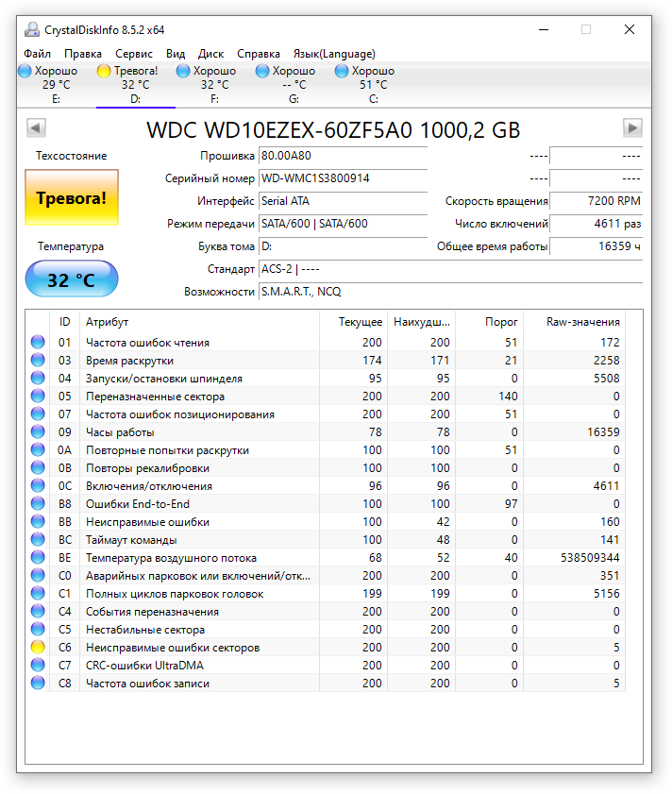Click the 32 °C temperature button
The height and width of the screenshot is (794, 672).
(72, 279)
